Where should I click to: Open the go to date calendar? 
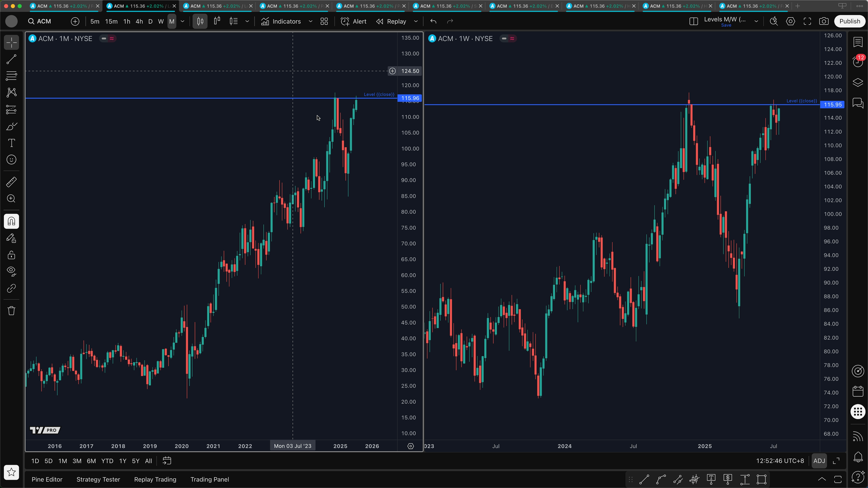pyautogui.click(x=167, y=461)
